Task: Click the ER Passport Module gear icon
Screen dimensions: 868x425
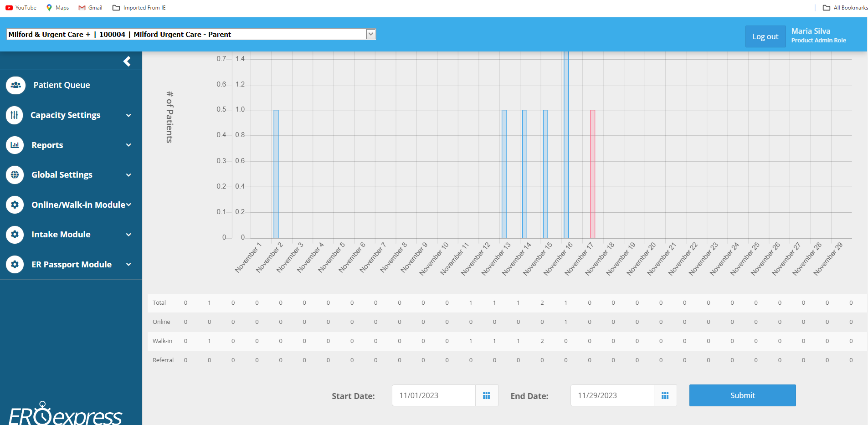Action: tap(15, 265)
